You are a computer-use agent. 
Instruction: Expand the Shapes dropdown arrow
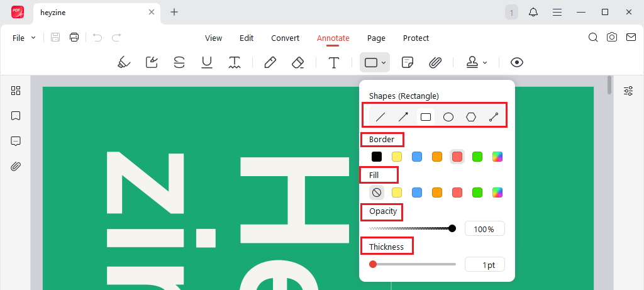[x=384, y=63]
